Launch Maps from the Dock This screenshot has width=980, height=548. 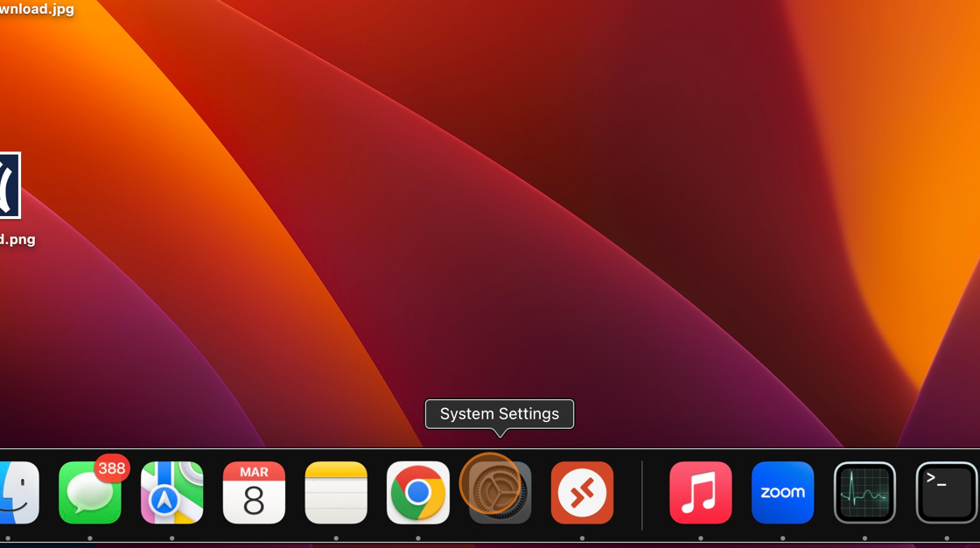[171, 493]
